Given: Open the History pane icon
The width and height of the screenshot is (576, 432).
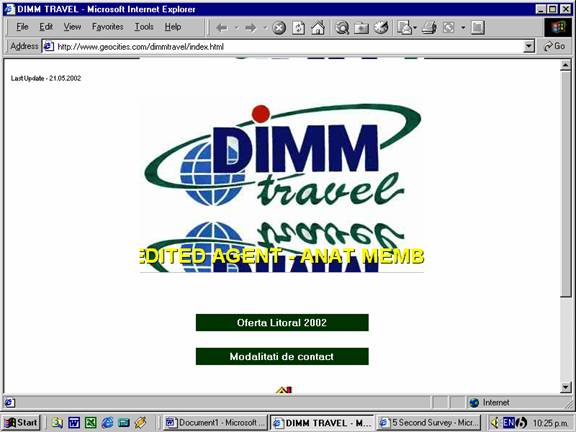Looking at the screenshot, I should click(x=381, y=28).
